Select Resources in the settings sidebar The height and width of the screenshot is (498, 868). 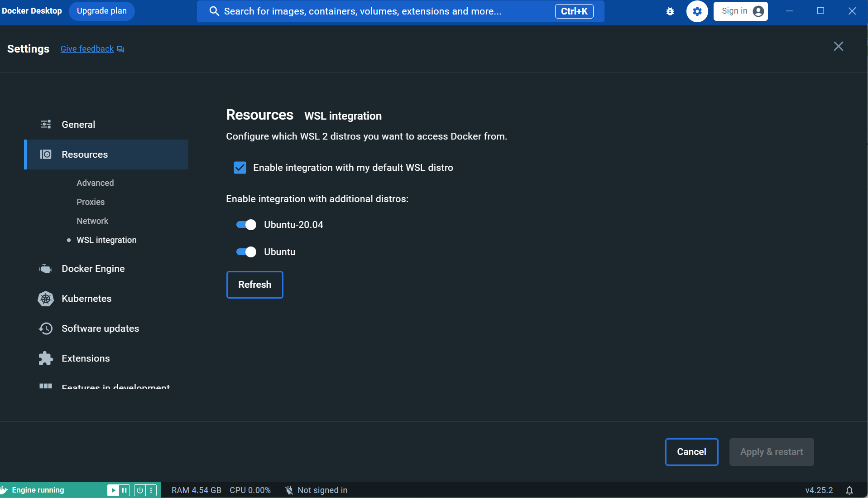106,155
